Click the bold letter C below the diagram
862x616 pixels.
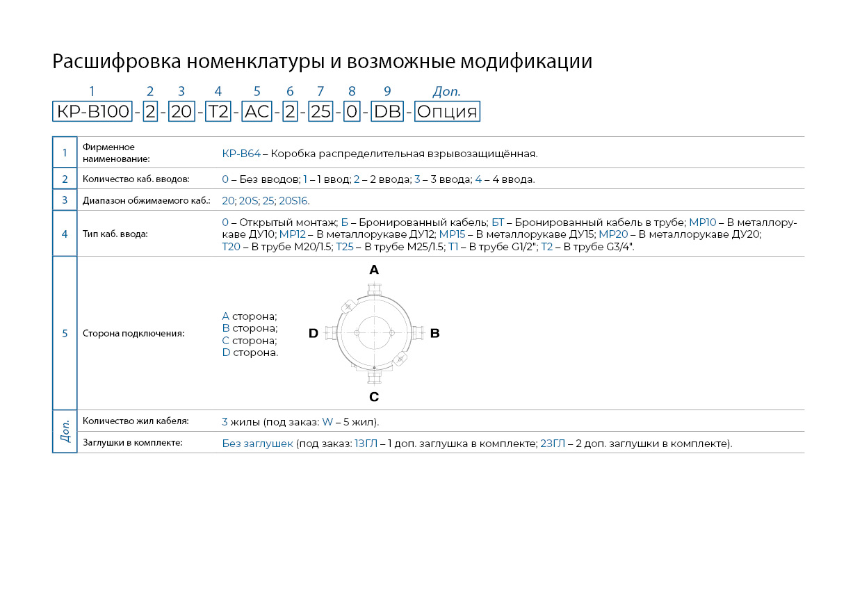374,397
